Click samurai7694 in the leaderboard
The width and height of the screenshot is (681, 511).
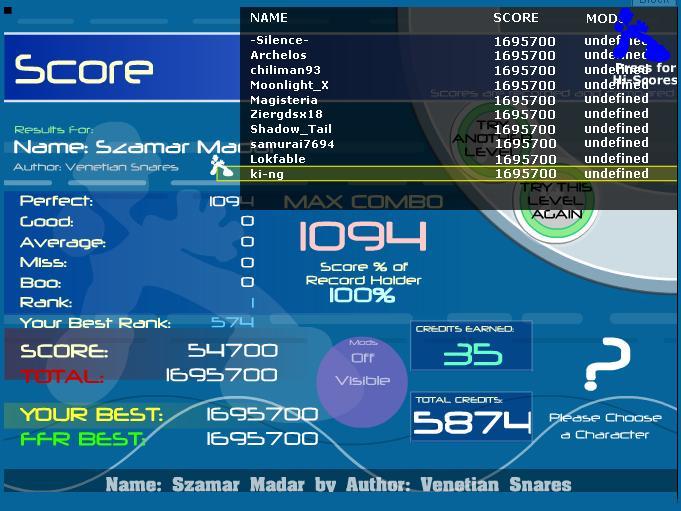click(292, 144)
